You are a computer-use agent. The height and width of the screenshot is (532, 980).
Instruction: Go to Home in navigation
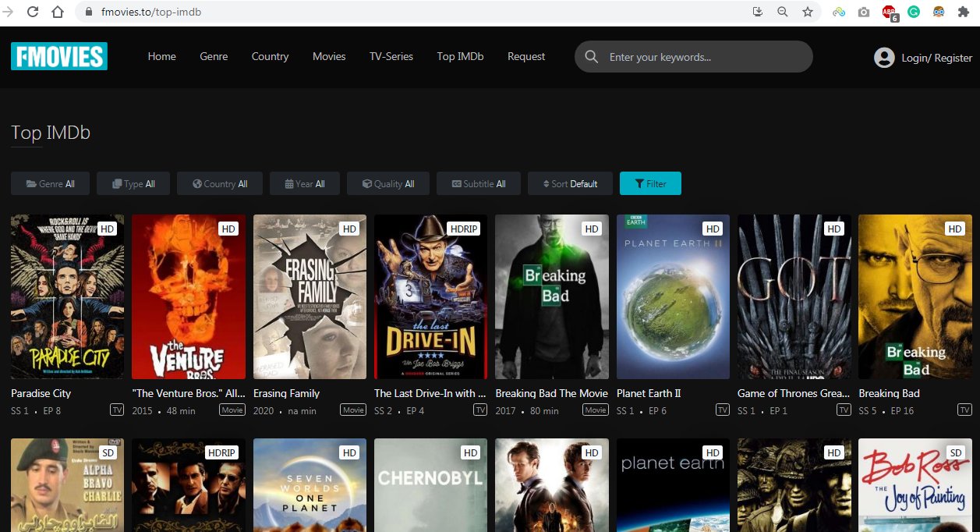tap(162, 56)
